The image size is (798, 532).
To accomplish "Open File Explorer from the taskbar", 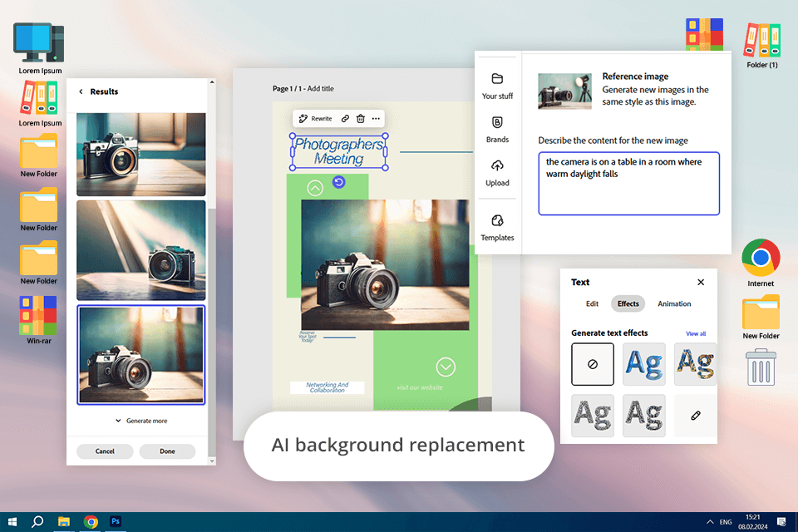I will [x=64, y=522].
